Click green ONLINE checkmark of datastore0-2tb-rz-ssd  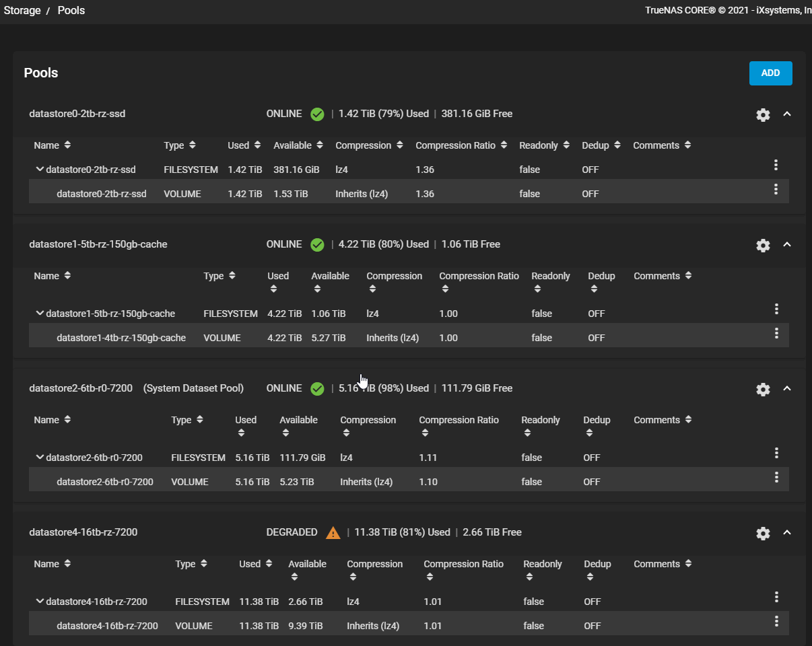[x=317, y=114]
